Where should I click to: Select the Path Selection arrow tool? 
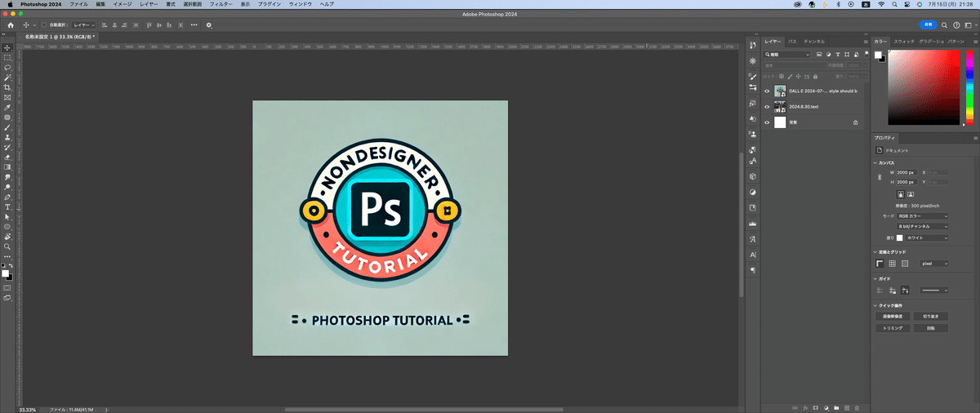[x=7, y=216]
